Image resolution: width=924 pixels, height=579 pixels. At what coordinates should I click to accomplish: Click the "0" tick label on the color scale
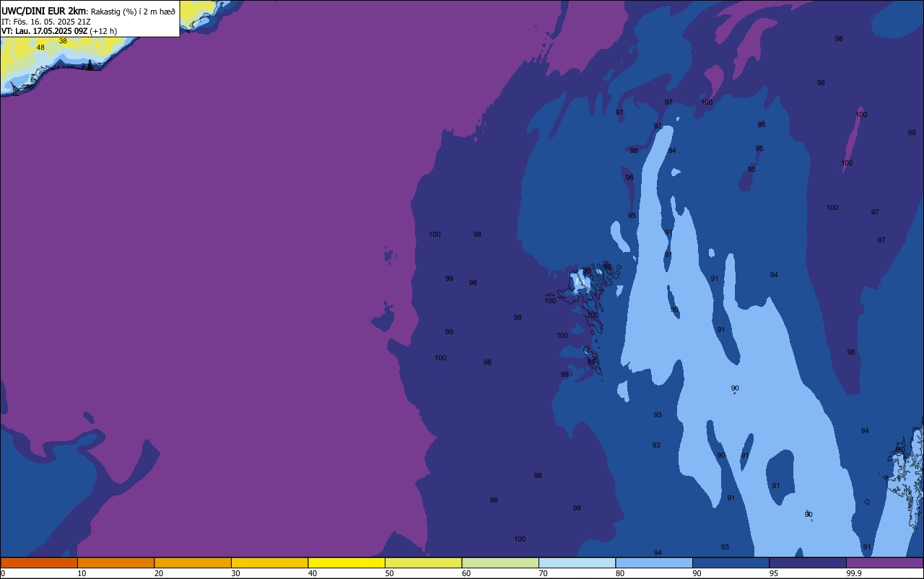click(3, 573)
